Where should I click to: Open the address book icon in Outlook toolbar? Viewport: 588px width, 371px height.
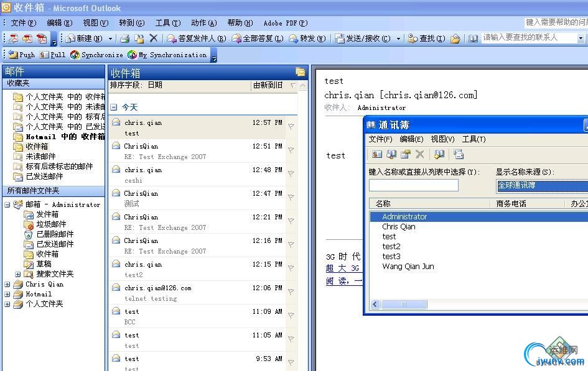(x=473, y=38)
